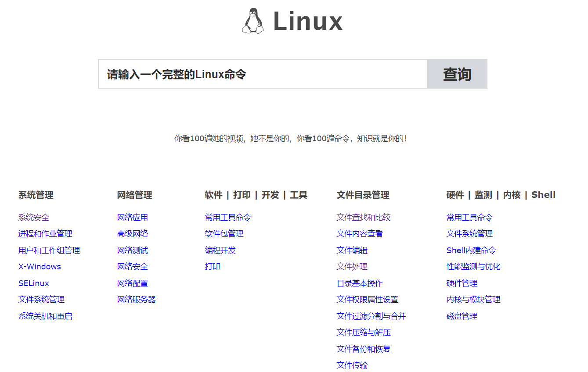Click the 软件 | 打印 | 开发 | 工具 heading
Screen dimensions: 588x372
click(x=256, y=195)
